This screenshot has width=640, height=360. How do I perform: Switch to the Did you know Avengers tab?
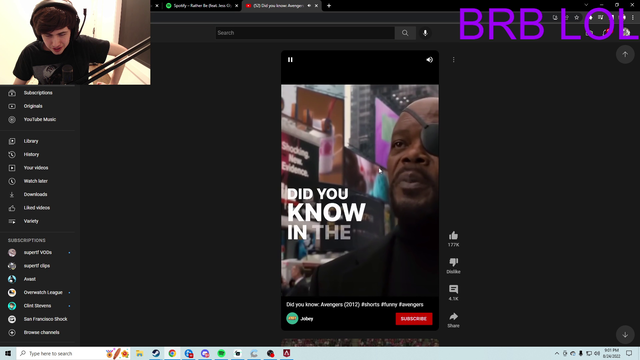[278, 6]
